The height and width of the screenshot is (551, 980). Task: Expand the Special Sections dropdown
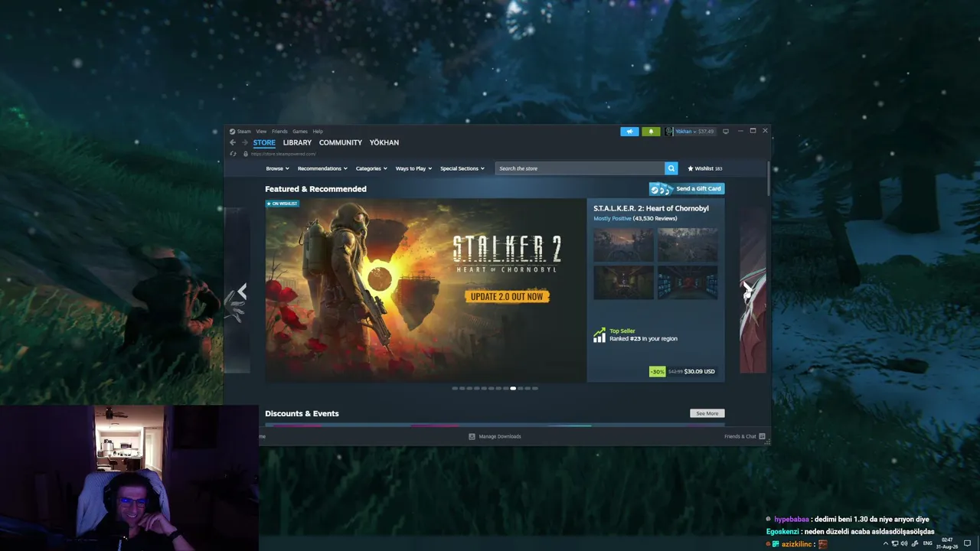pos(462,168)
